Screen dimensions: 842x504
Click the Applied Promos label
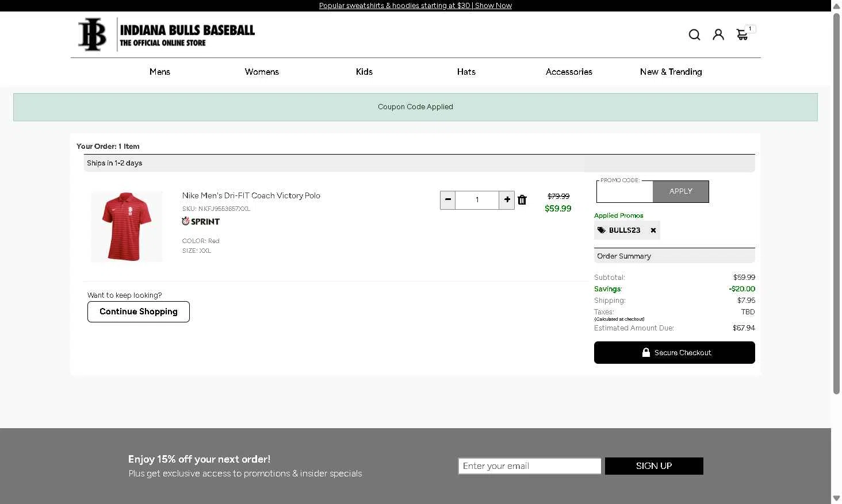(x=619, y=216)
